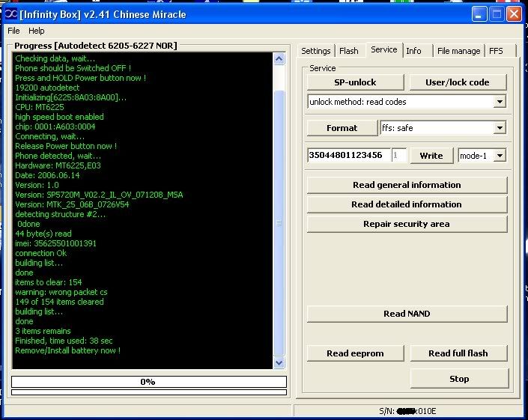Click the Infinity Box title bar icon

pyautogui.click(x=10, y=14)
